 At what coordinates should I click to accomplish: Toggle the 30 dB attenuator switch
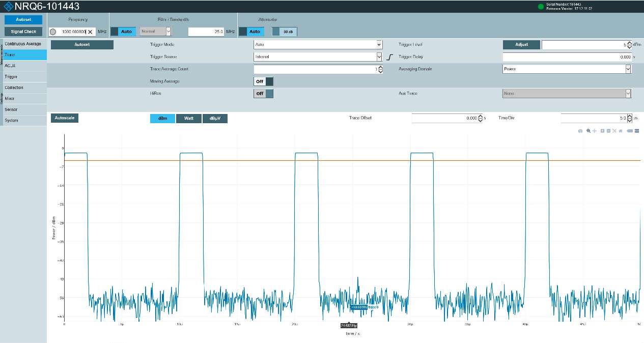pos(285,32)
